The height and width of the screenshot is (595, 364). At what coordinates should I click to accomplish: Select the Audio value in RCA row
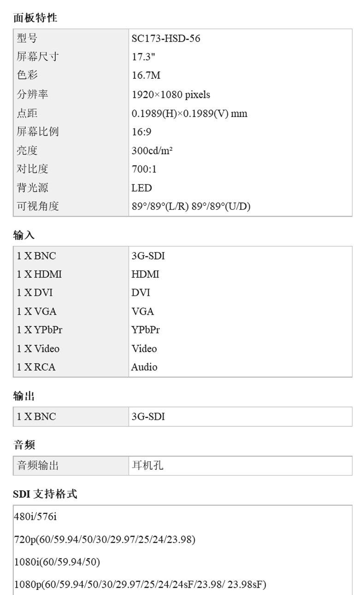pyautogui.click(x=144, y=367)
